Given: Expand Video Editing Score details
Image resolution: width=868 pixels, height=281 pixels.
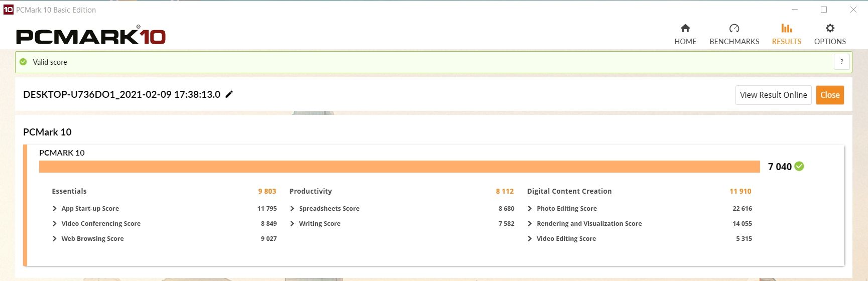Looking at the screenshot, I should pos(530,238).
